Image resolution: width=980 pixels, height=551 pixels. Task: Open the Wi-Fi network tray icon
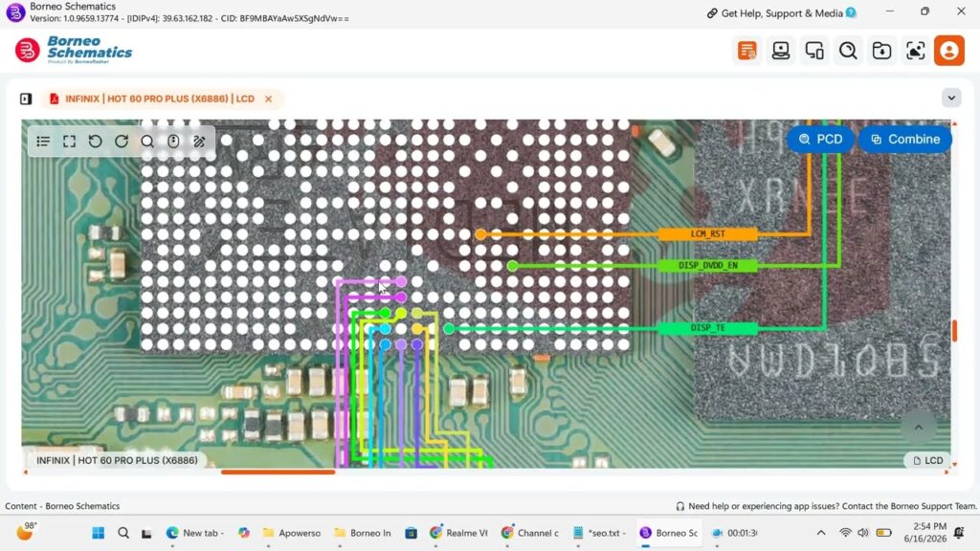coord(845,533)
